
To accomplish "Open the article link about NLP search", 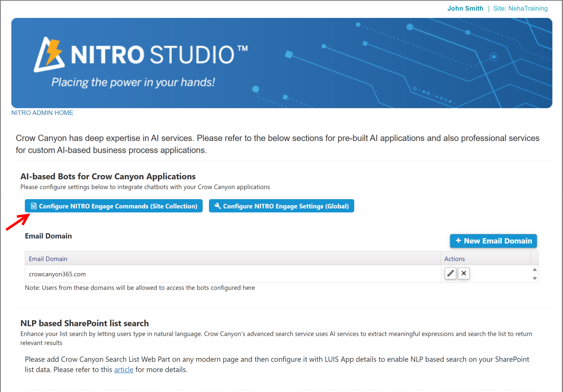I will (x=124, y=370).
